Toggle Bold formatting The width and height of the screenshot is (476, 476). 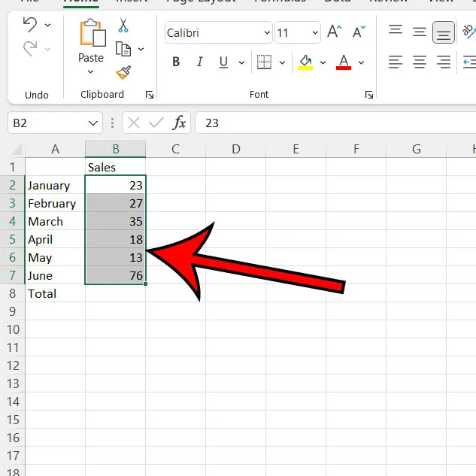[x=176, y=62]
